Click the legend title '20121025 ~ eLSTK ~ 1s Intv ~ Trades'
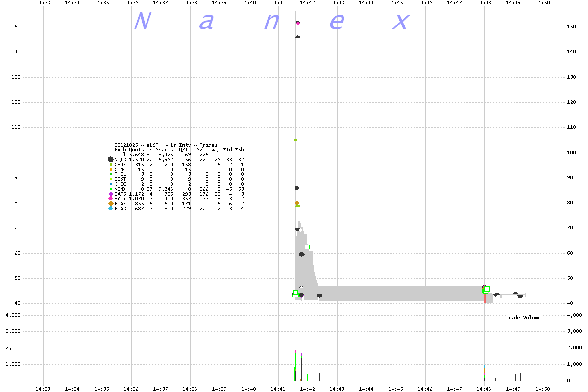The image size is (588, 392). point(166,145)
